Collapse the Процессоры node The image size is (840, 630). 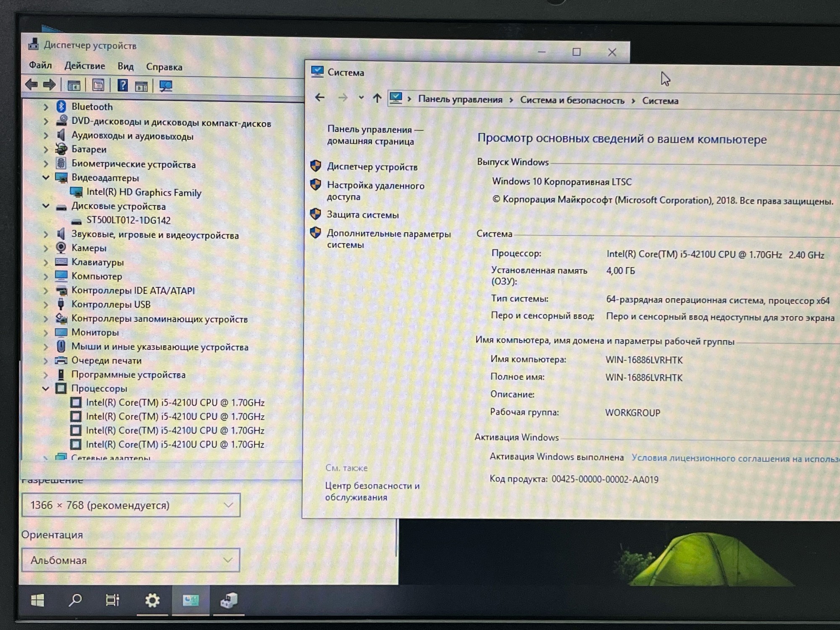pos(46,388)
